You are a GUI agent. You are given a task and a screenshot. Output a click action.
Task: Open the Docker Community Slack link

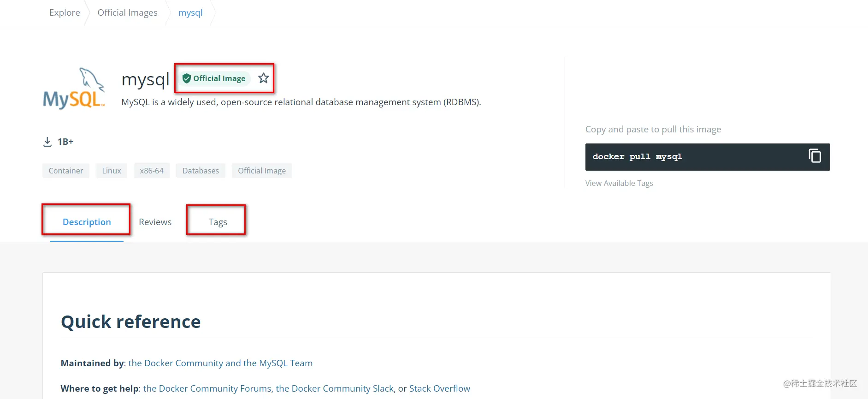(x=335, y=388)
